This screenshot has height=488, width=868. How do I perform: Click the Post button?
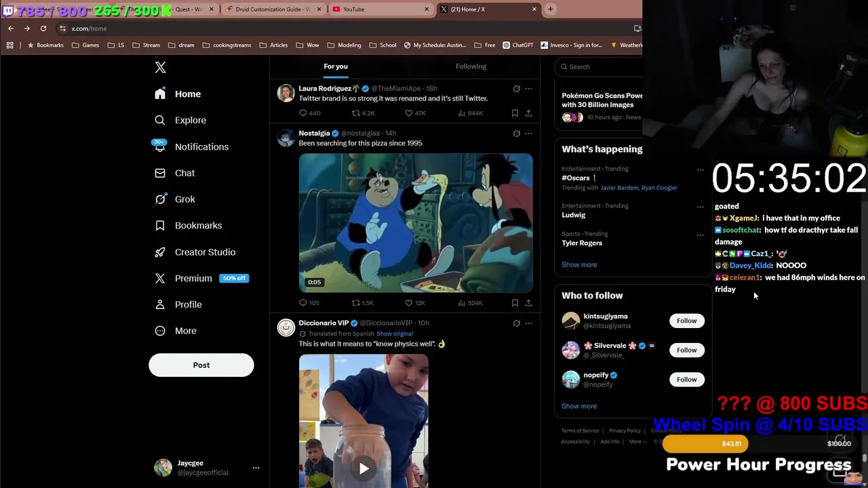(x=201, y=365)
